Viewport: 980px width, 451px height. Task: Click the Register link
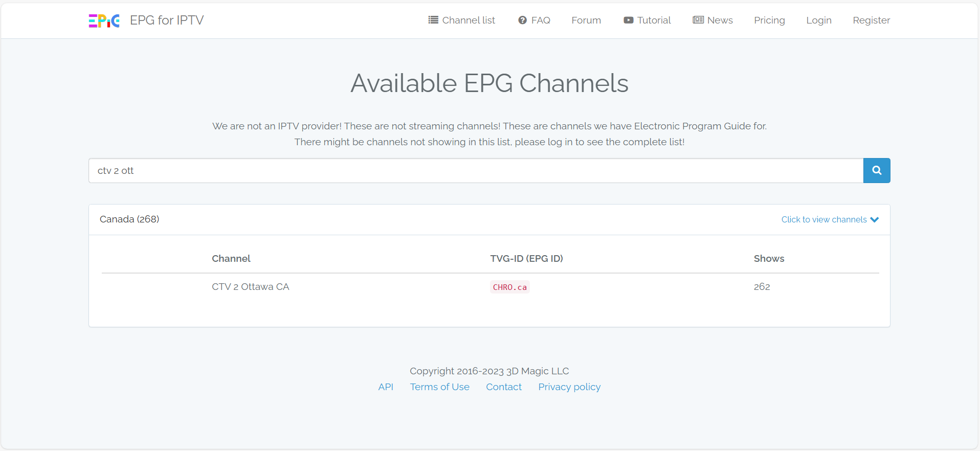[x=872, y=20]
